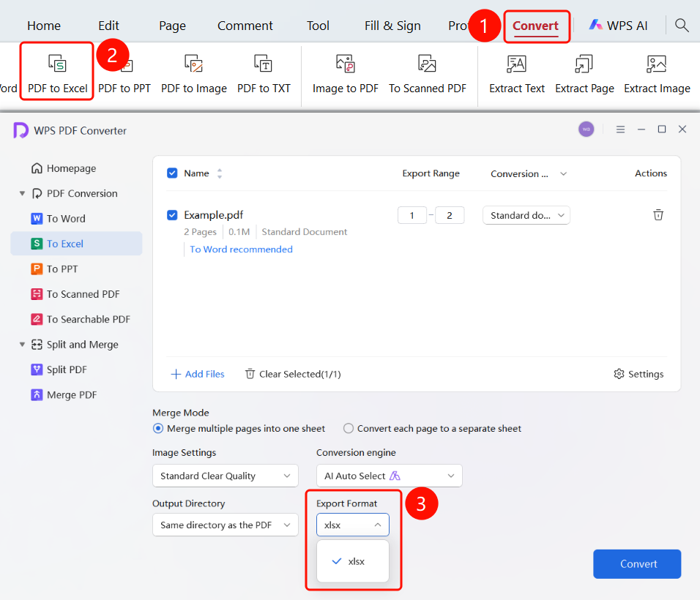
Task: Open the Output Directory dropdown
Action: pos(226,525)
